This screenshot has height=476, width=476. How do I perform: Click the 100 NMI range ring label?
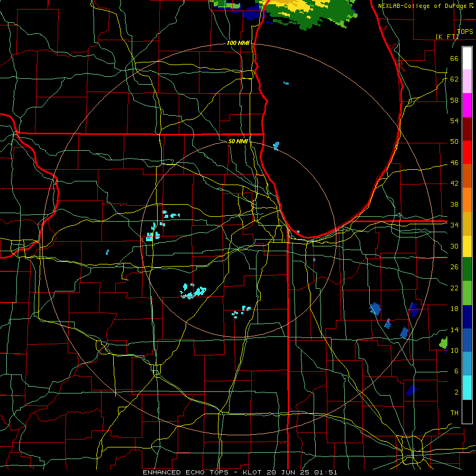238,43
